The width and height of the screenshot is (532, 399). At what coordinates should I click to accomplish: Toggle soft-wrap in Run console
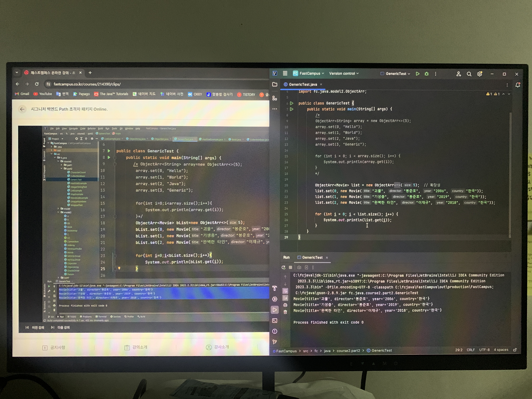pyautogui.click(x=285, y=291)
